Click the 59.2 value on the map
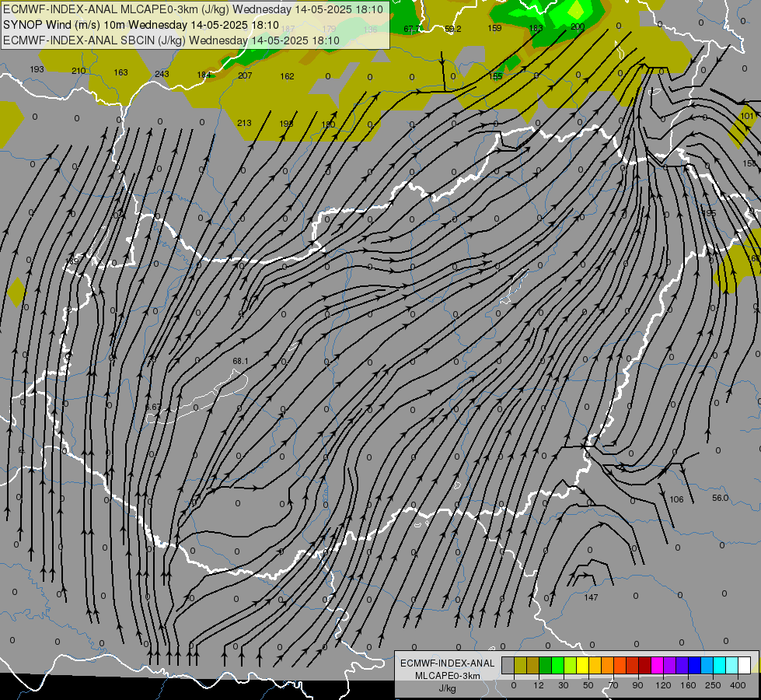The height and width of the screenshot is (700, 761). (453, 29)
